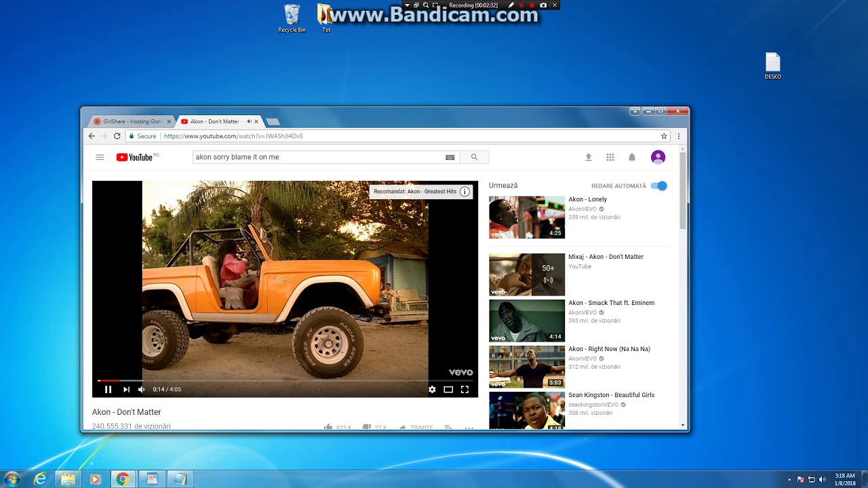Switch to theater mode view
This screenshot has height=488, width=868.
pos(448,390)
